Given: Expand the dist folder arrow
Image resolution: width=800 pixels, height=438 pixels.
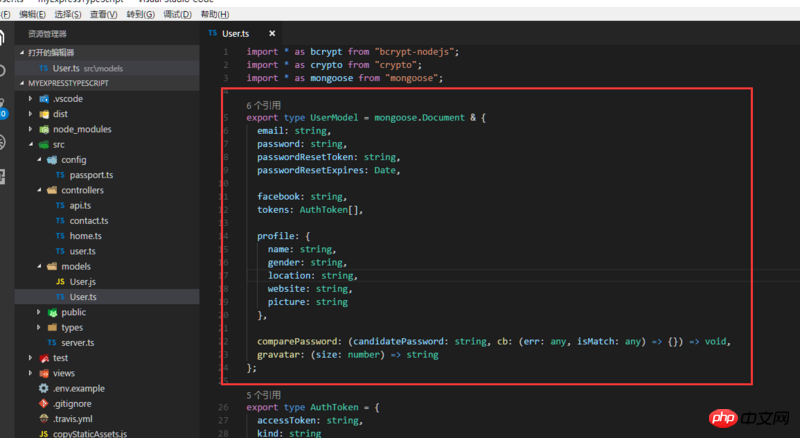Looking at the screenshot, I should point(31,114).
